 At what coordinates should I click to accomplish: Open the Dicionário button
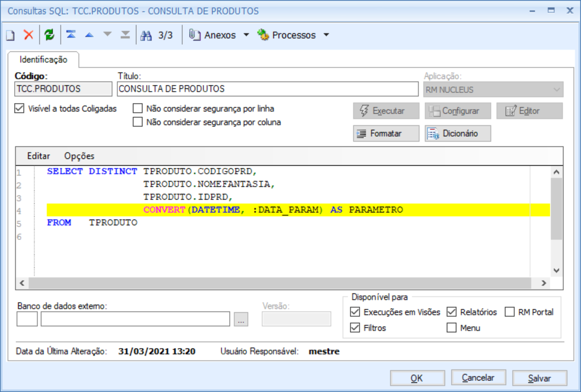[458, 133]
